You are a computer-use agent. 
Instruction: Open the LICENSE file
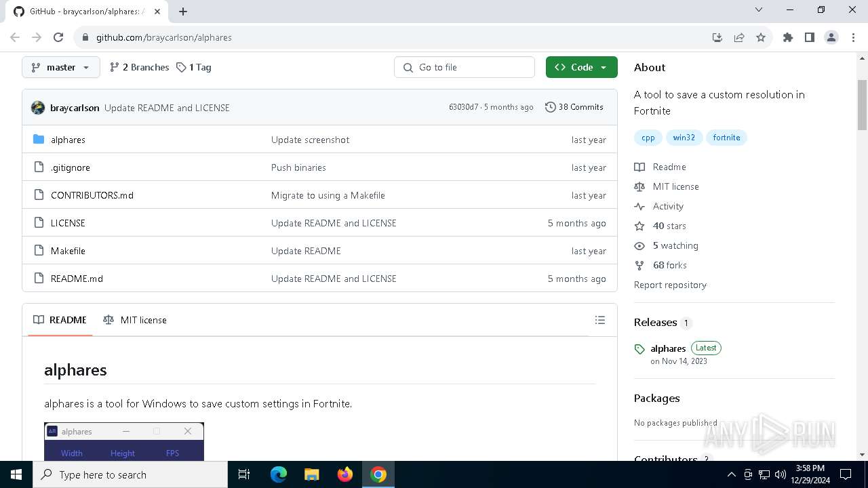coord(68,223)
